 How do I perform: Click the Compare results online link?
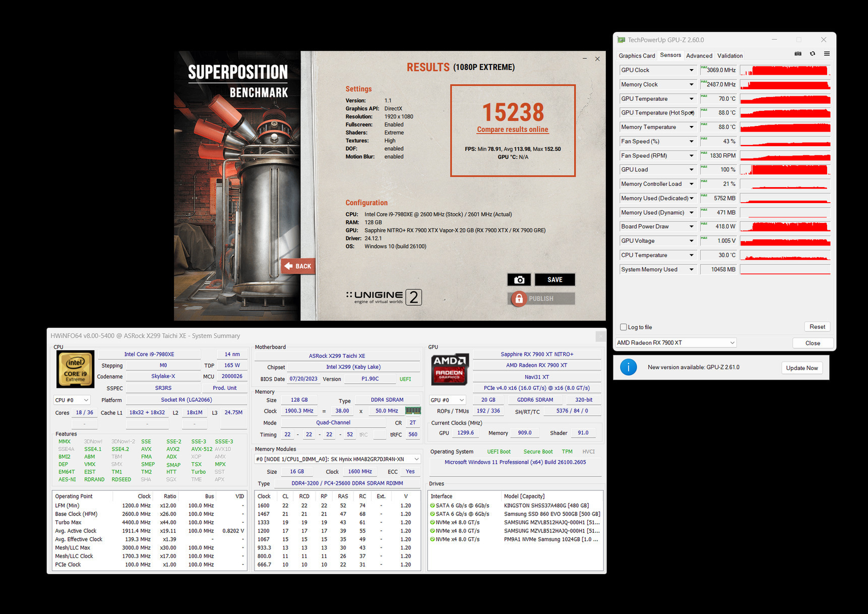point(513,130)
